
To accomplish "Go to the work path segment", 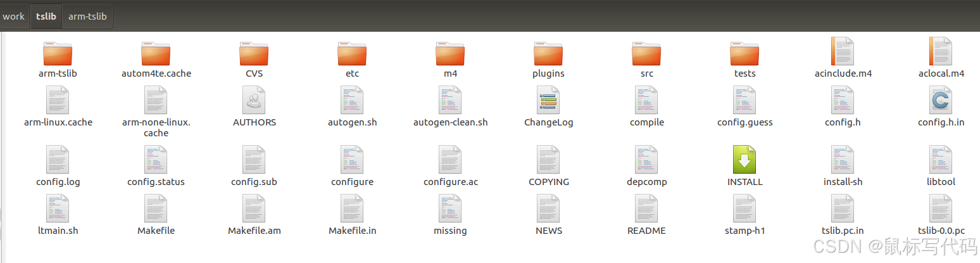I will pyautogui.click(x=14, y=16).
